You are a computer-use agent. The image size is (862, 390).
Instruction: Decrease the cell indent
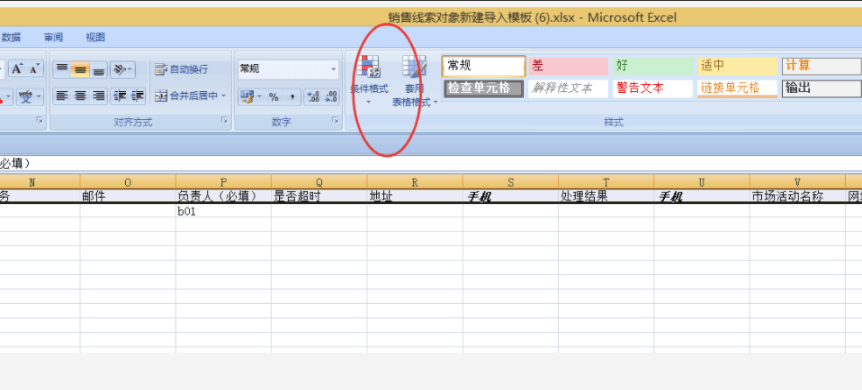click(119, 96)
